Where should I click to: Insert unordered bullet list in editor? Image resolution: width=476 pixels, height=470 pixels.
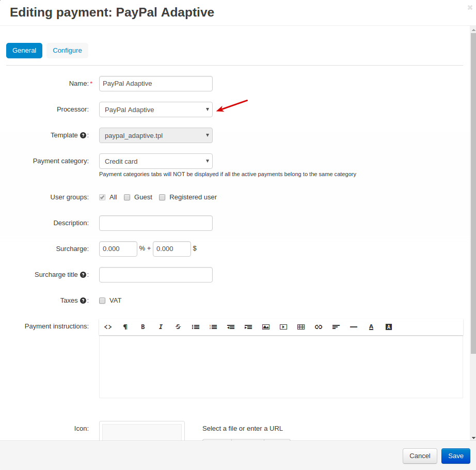coord(196,327)
